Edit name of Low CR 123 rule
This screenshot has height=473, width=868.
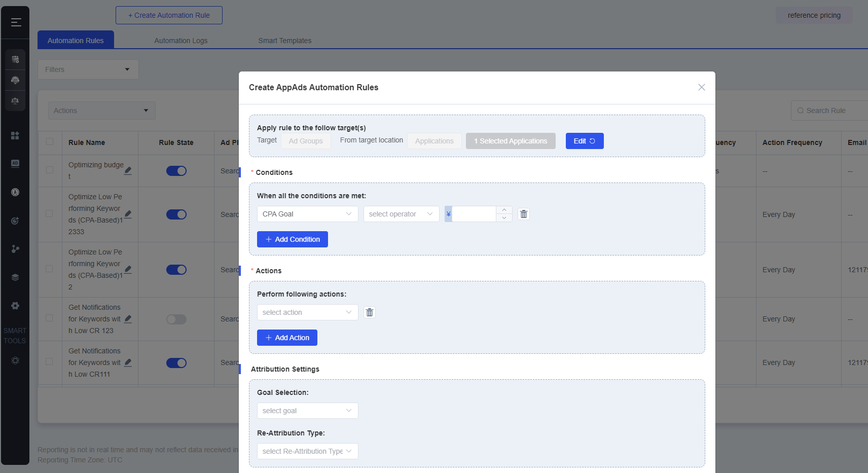[x=128, y=319]
